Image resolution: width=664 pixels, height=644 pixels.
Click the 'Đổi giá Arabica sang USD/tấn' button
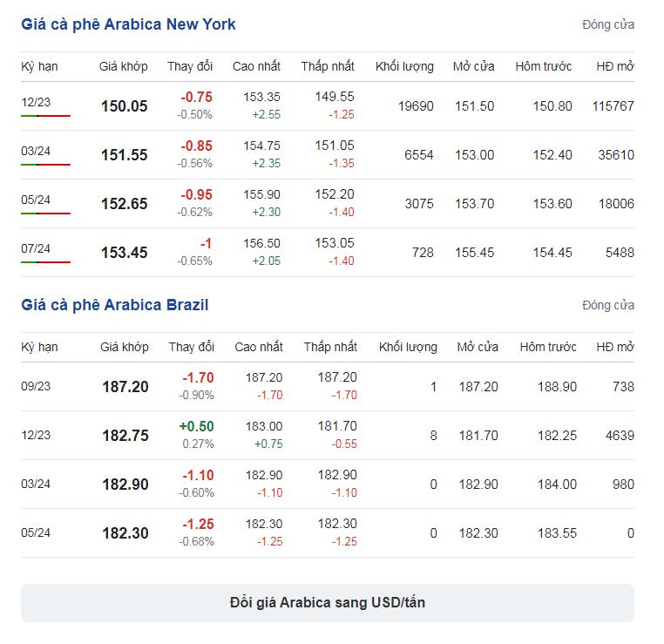[x=328, y=603]
